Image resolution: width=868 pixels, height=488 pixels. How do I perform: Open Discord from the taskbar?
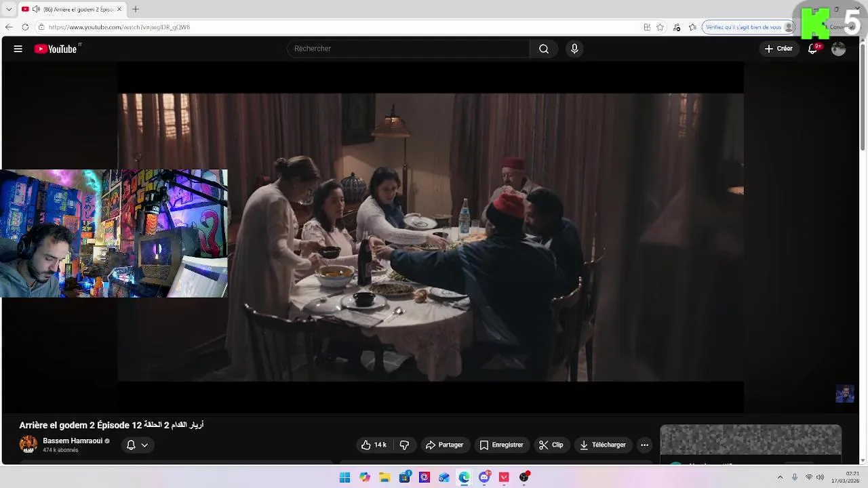(484, 477)
